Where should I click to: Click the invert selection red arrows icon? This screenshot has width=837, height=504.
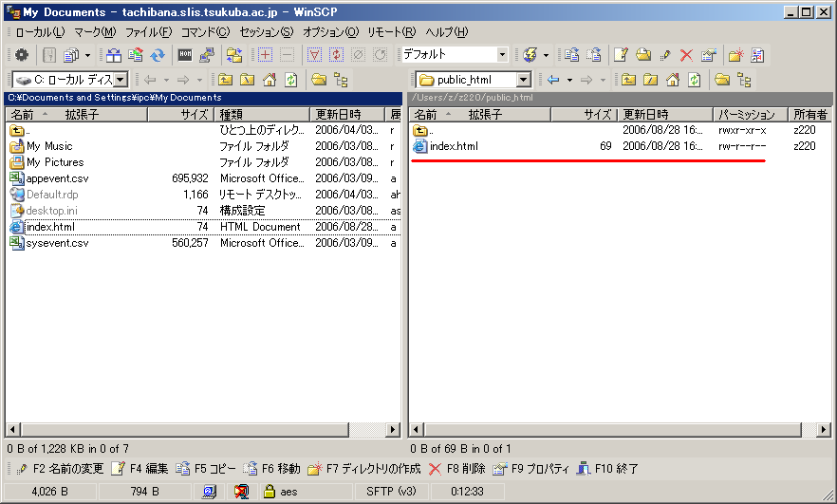tap(336, 54)
